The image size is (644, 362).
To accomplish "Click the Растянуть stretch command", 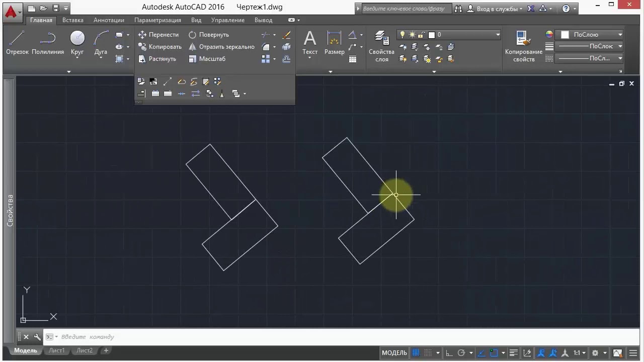I will click(157, 59).
